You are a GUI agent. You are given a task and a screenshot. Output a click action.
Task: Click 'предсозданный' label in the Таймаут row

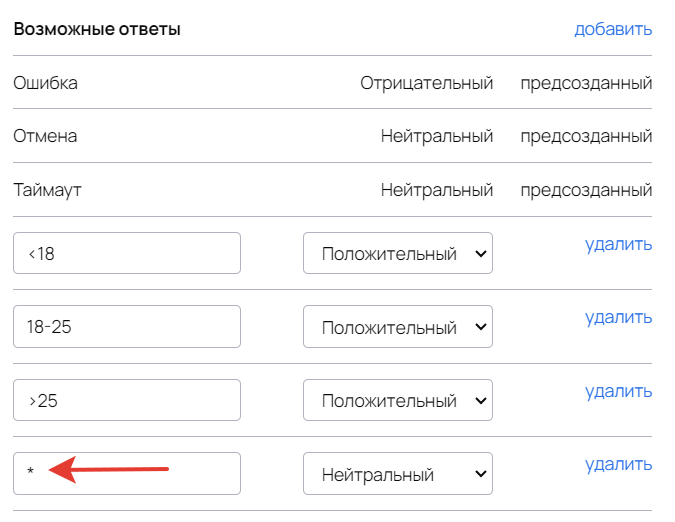(x=586, y=190)
